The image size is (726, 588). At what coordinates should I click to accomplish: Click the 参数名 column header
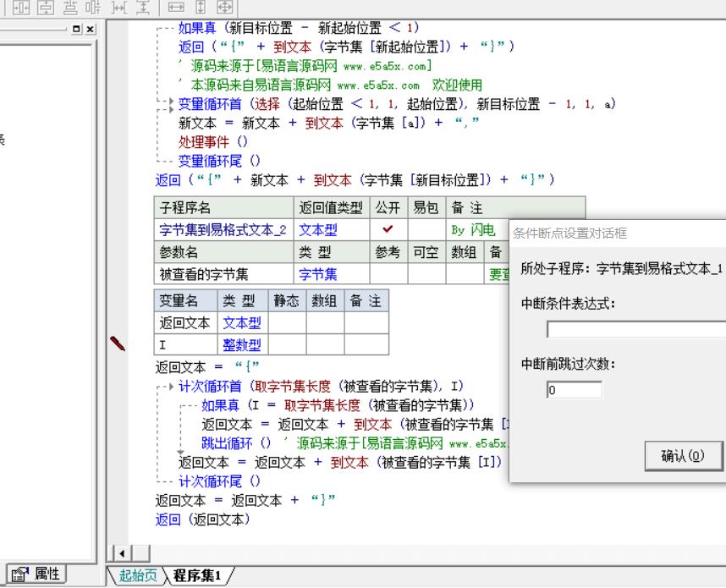(x=223, y=252)
